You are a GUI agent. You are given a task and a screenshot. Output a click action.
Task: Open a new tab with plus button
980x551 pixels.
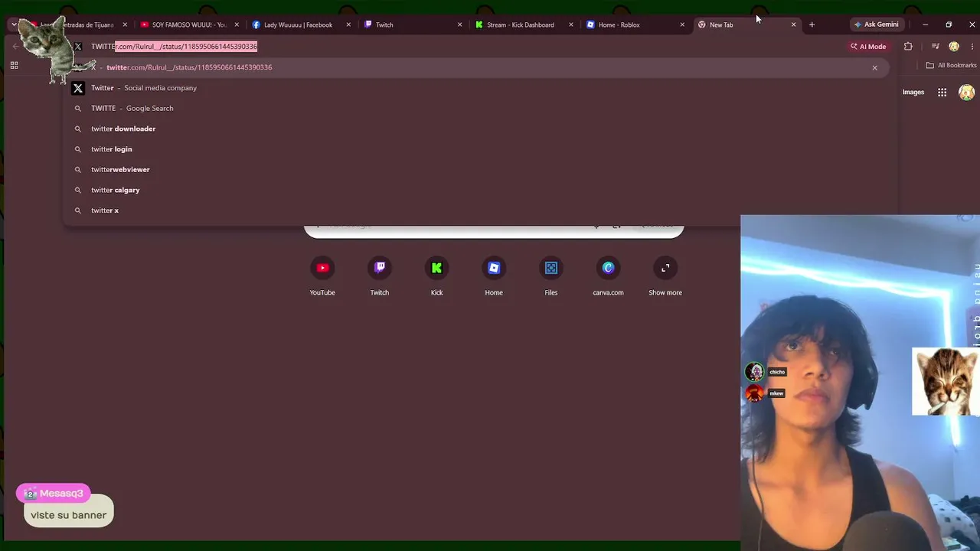point(812,24)
